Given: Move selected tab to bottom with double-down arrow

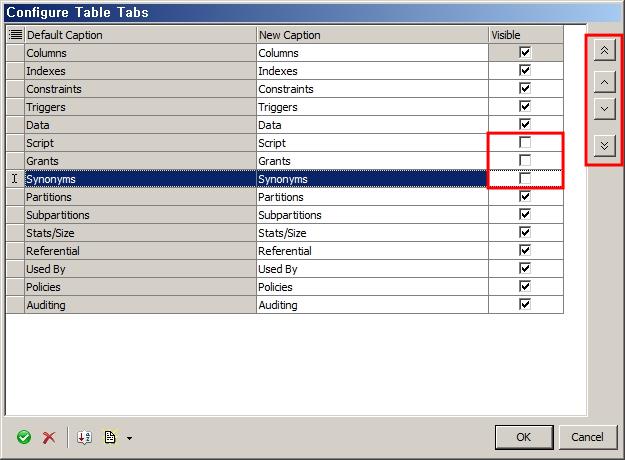Looking at the screenshot, I should (604, 145).
